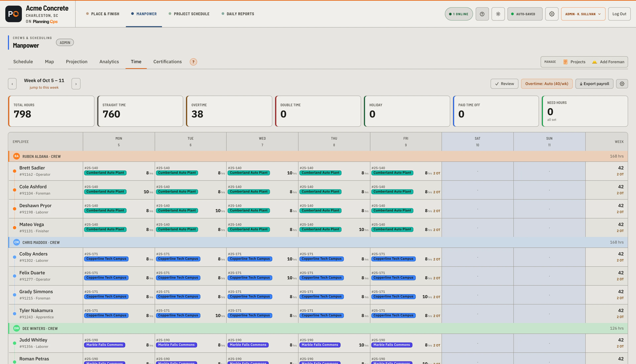
Task: Open the Daily Reports section
Action: point(238,14)
